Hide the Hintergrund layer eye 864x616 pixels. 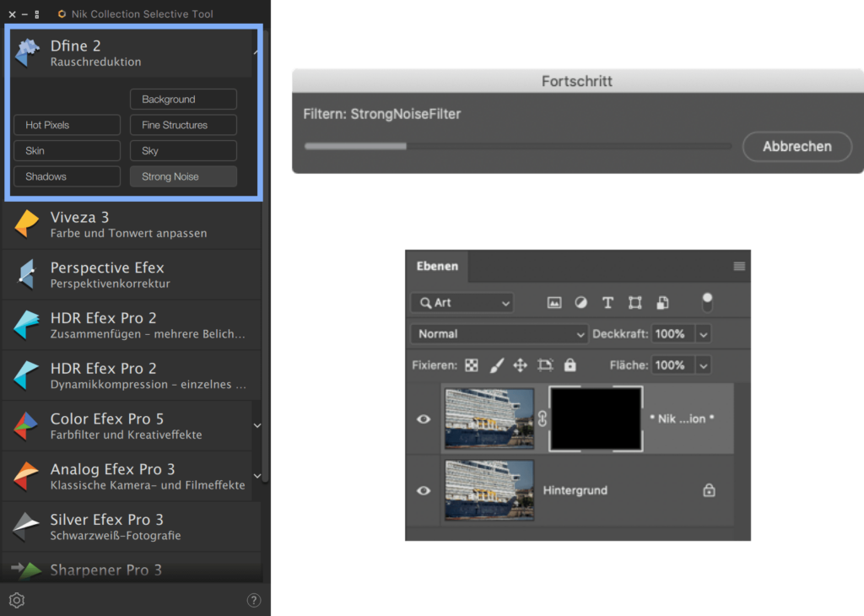424,490
